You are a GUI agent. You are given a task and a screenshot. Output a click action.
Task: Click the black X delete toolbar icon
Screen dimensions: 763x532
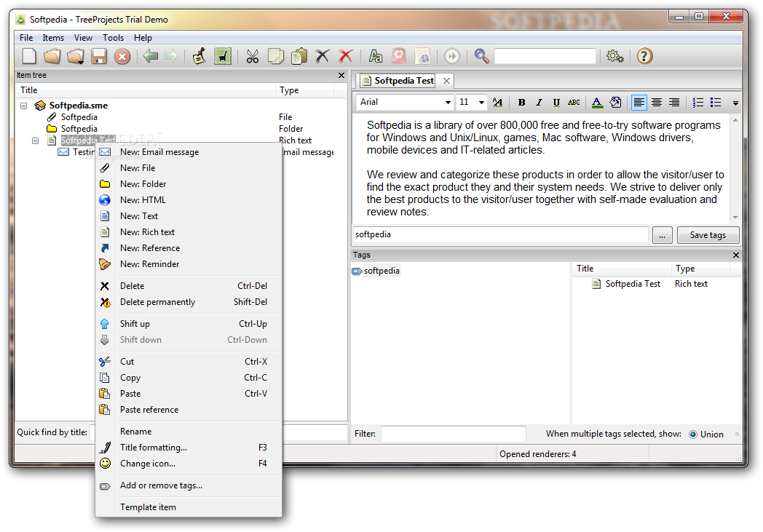(x=322, y=57)
